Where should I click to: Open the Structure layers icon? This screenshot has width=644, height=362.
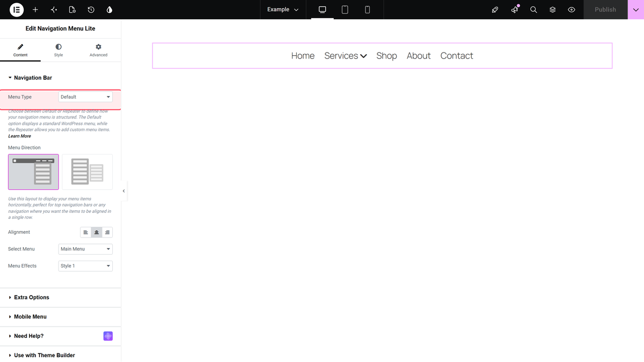coord(552,10)
